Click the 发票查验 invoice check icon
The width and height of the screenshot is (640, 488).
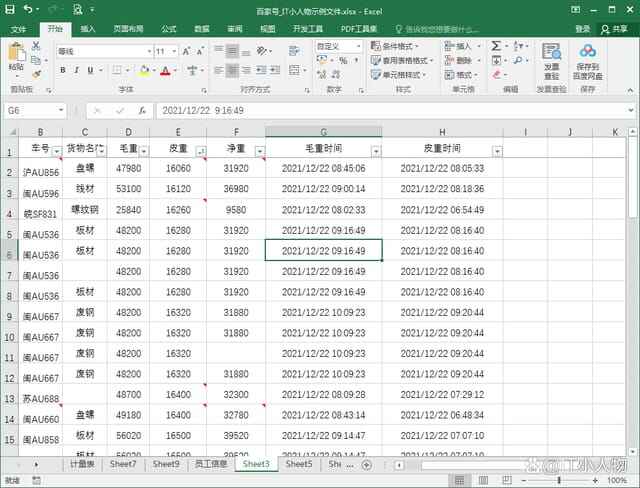(x=551, y=60)
